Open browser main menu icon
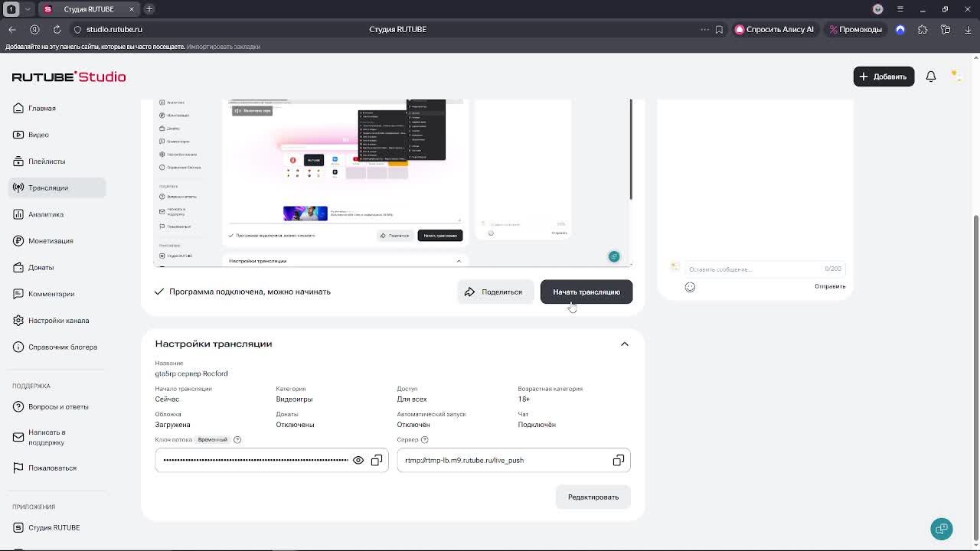This screenshot has width=980, height=551. 900,9
